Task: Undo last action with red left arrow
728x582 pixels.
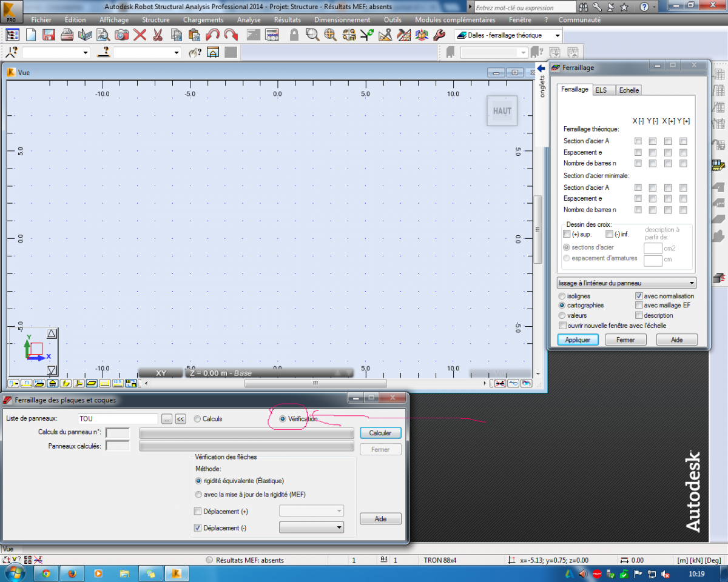Action: tap(212, 35)
